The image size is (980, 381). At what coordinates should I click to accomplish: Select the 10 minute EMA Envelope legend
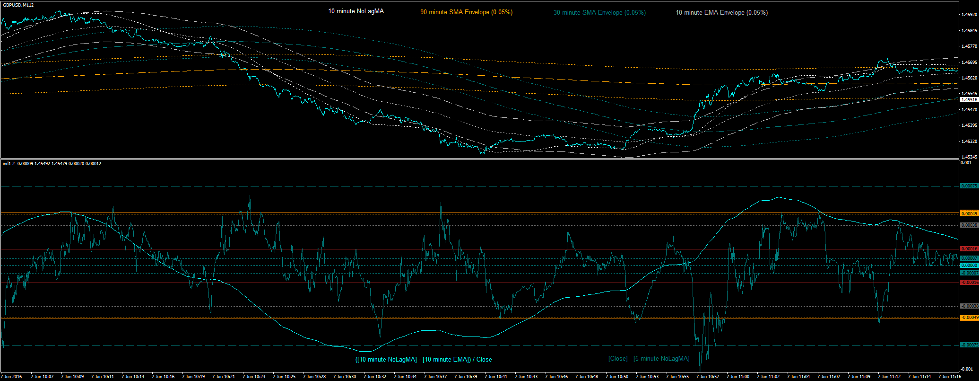tap(721, 13)
